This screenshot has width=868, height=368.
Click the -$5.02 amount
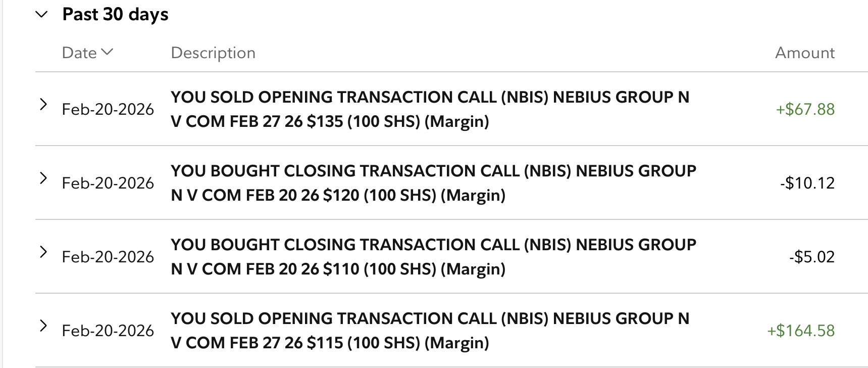click(811, 257)
